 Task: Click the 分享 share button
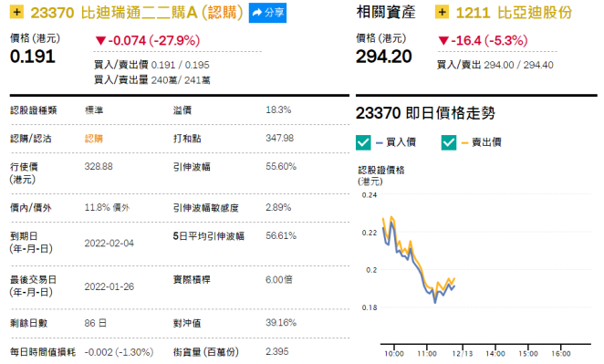coord(267,13)
